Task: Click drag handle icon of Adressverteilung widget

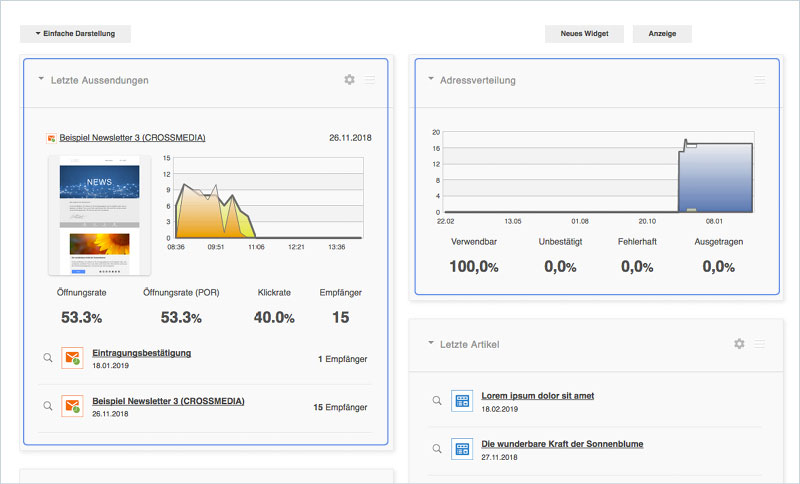Action: tap(760, 80)
